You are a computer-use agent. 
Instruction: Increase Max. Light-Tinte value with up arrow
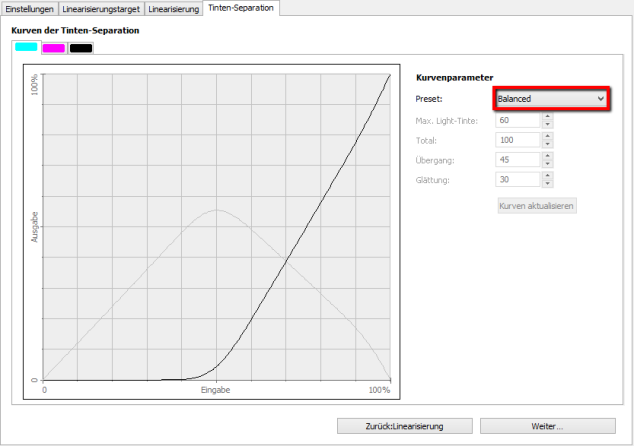547,116
